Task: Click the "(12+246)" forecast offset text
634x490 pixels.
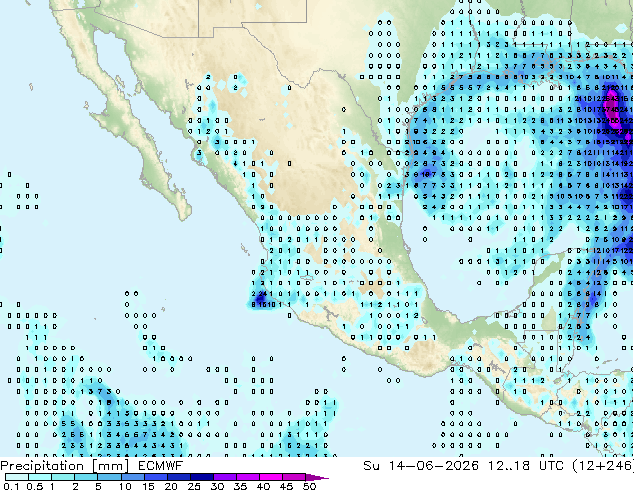Action: (x=603, y=466)
